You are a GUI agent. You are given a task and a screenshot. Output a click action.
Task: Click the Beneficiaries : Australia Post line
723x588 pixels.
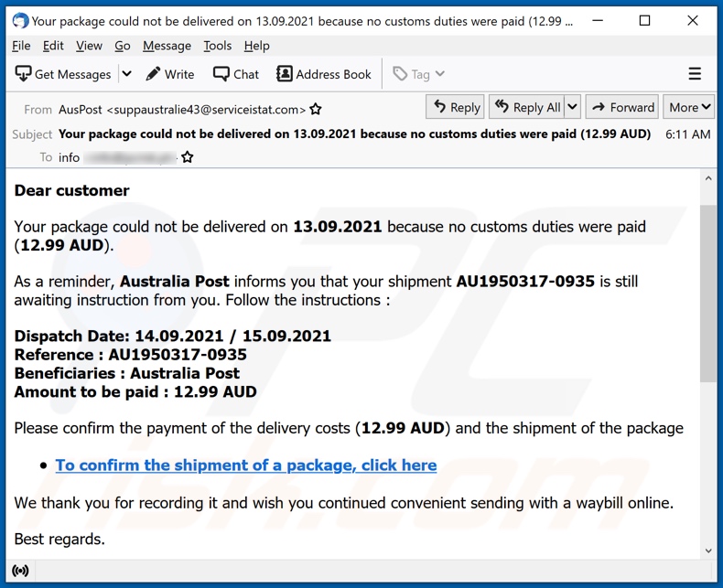click(127, 373)
